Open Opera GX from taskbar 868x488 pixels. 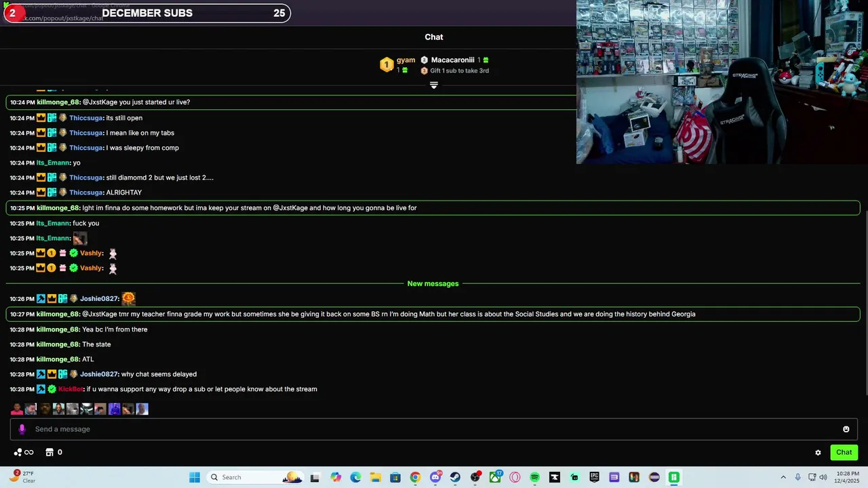coord(515,477)
